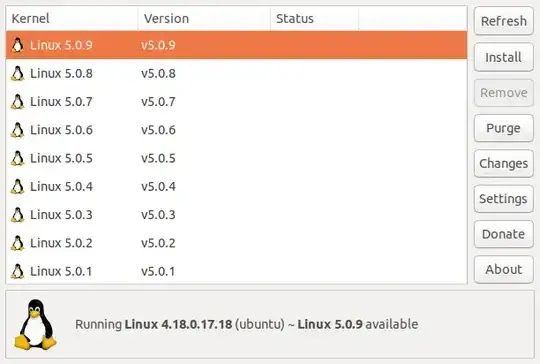Install the selected kernel

[x=503, y=57]
